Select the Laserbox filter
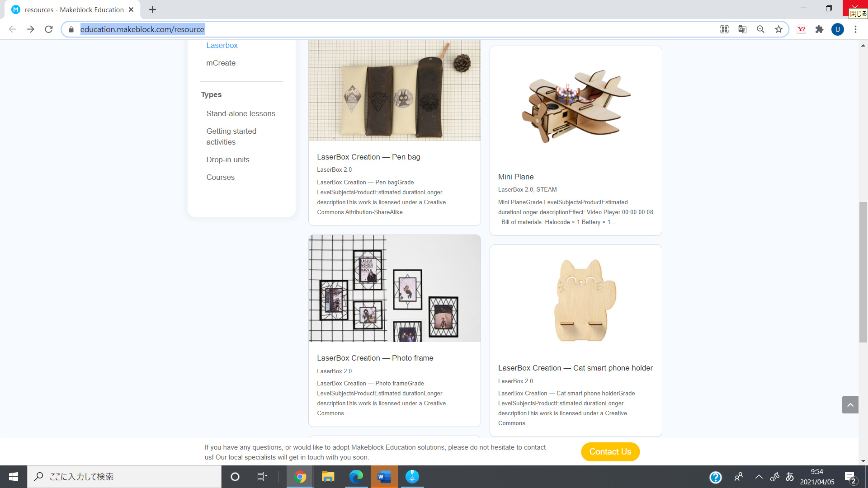Viewport: 868px width, 488px height. click(x=222, y=45)
